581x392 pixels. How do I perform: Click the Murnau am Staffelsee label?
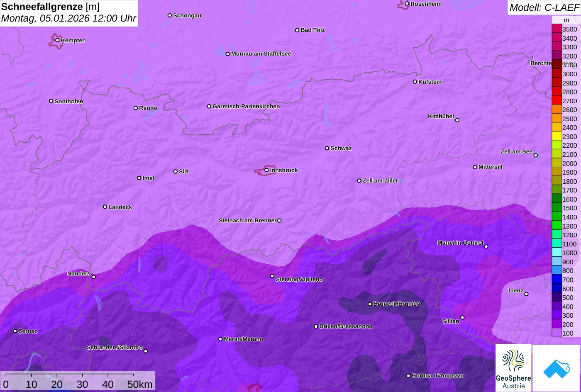click(x=261, y=54)
